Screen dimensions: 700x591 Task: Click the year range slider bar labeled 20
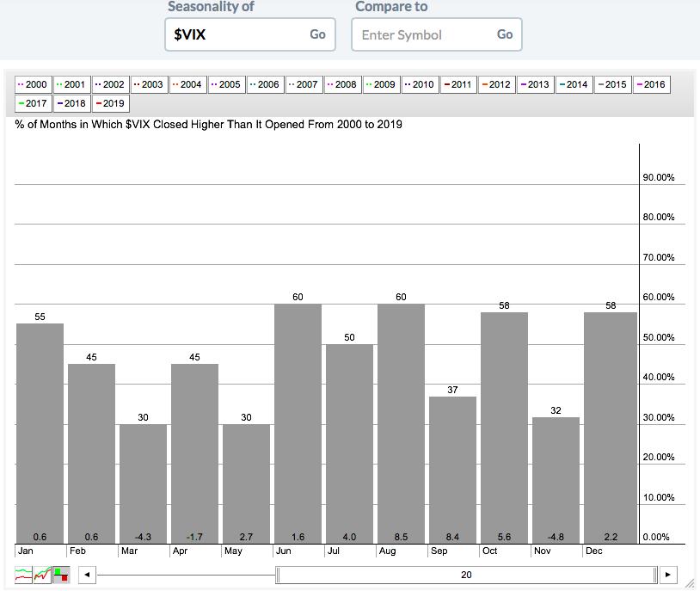tap(465, 575)
